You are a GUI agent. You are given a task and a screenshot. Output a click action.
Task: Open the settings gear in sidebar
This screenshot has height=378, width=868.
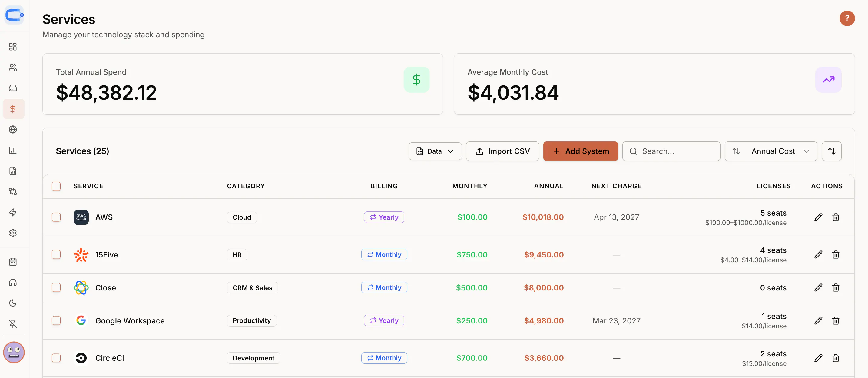click(x=13, y=233)
